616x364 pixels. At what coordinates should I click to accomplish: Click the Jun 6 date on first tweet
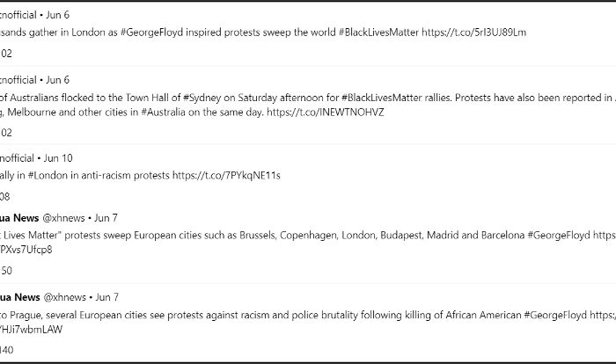pos(58,15)
